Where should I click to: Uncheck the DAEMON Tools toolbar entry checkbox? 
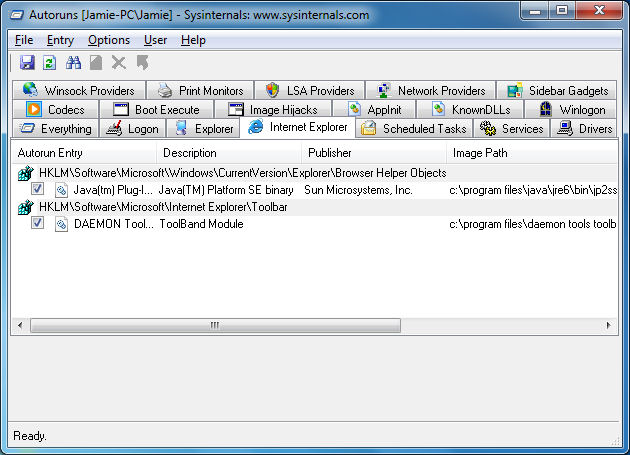[x=37, y=222]
